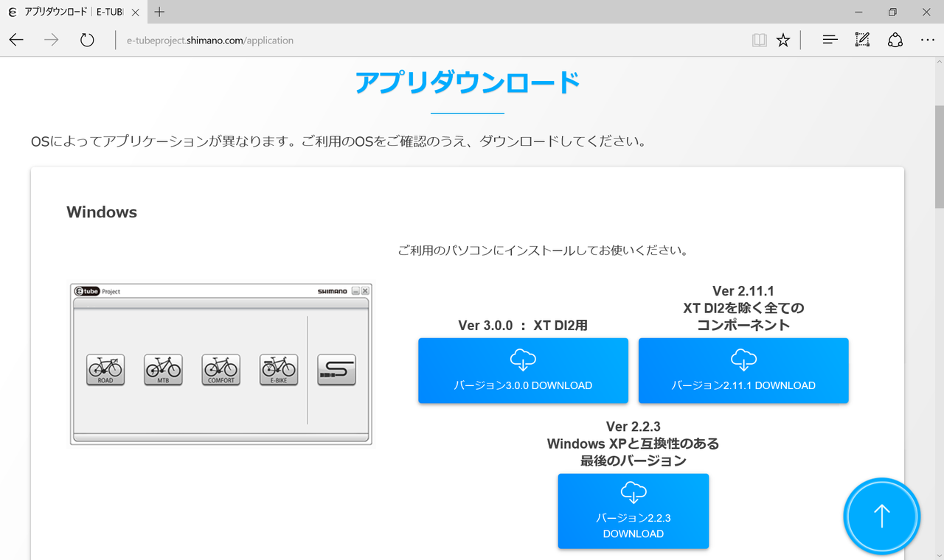This screenshot has width=944, height=560.
Task: Download バージョン2.2.3 for Windows XP
Action: click(633, 511)
